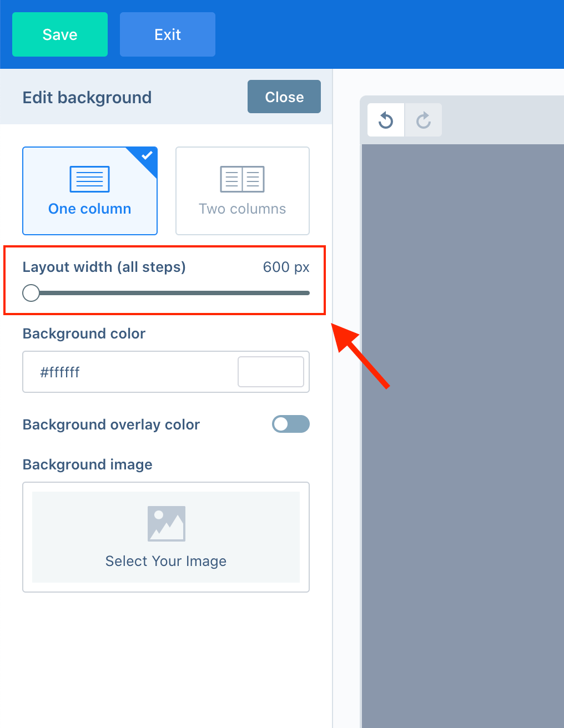
Task: Click the One column layout icon
Action: click(x=89, y=179)
